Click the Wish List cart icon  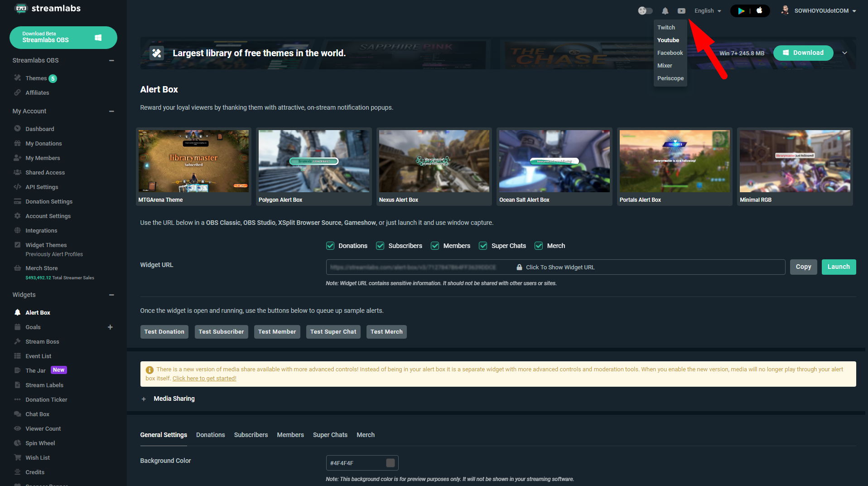pos(17,457)
